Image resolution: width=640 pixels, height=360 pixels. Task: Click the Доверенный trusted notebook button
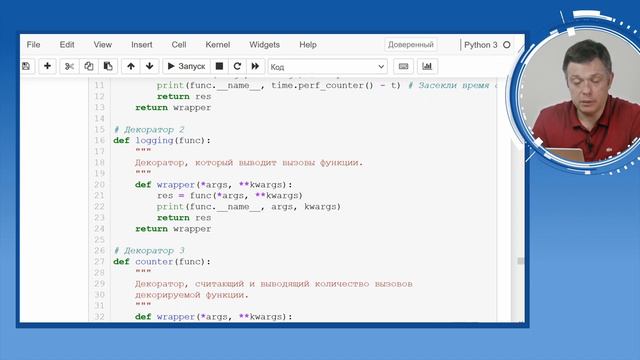pyautogui.click(x=411, y=45)
